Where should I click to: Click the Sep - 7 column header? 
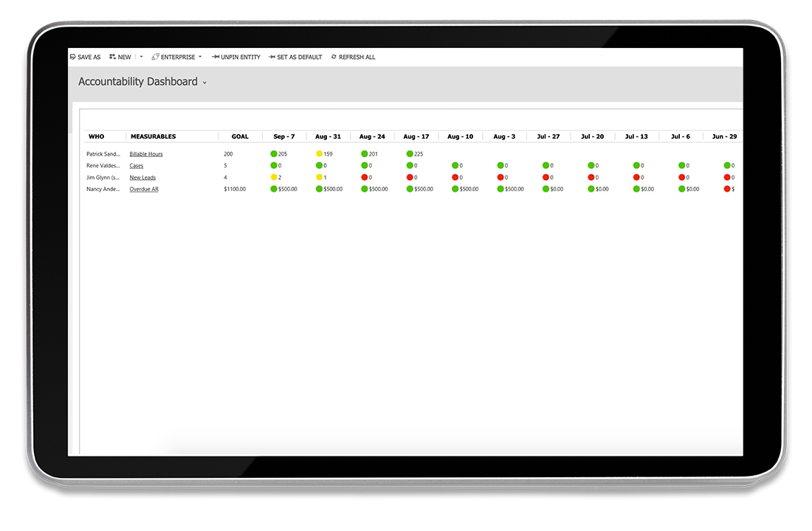pyautogui.click(x=283, y=136)
